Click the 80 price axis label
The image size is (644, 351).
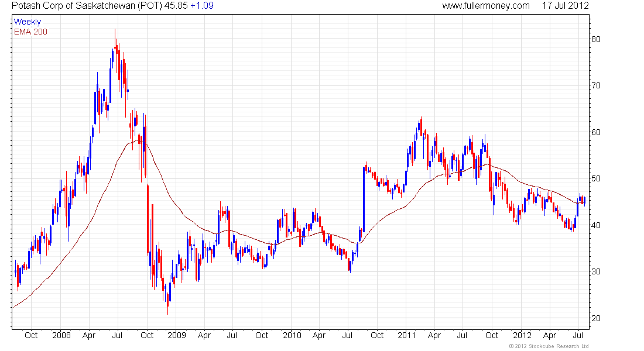(595, 39)
